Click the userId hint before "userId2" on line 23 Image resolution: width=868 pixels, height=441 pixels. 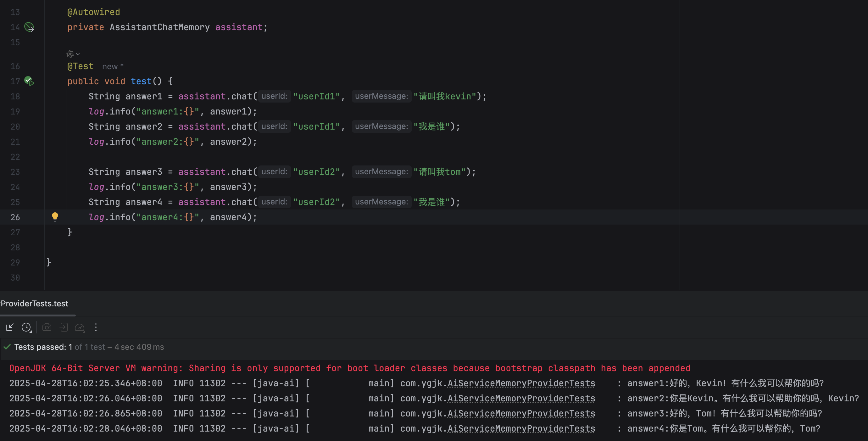click(x=274, y=172)
